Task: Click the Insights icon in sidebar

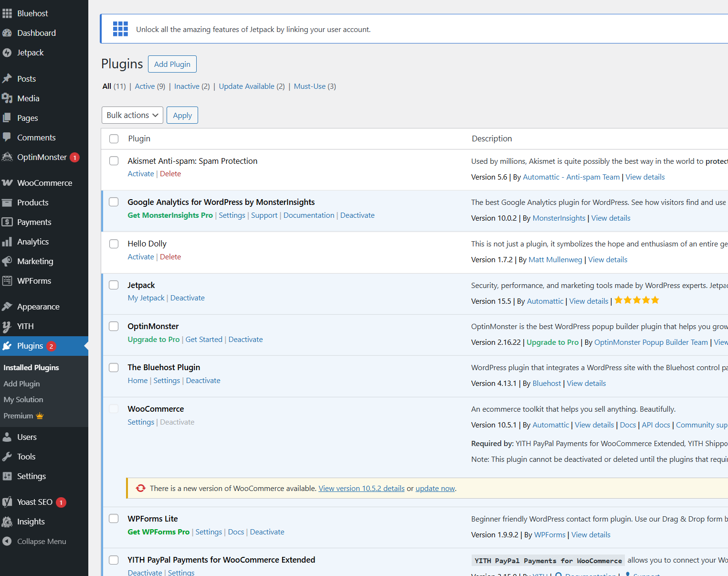Action: tap(7, 522)
